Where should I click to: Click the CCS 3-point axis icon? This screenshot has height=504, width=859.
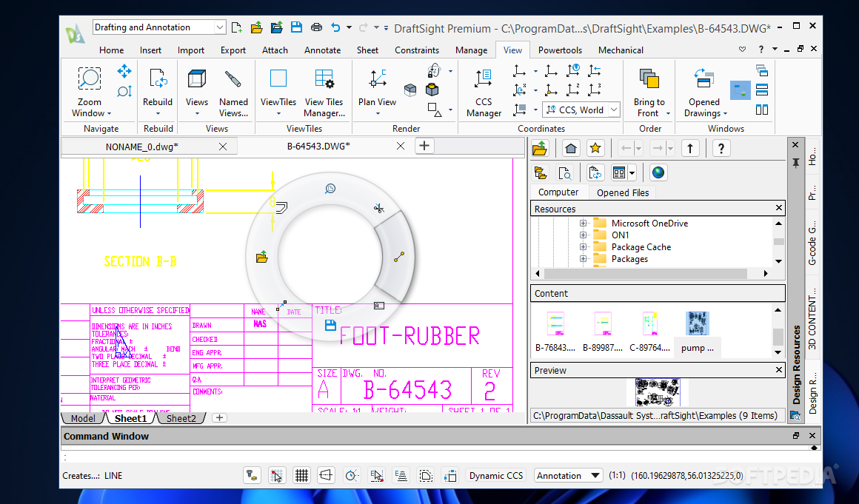tap(595, 90)
